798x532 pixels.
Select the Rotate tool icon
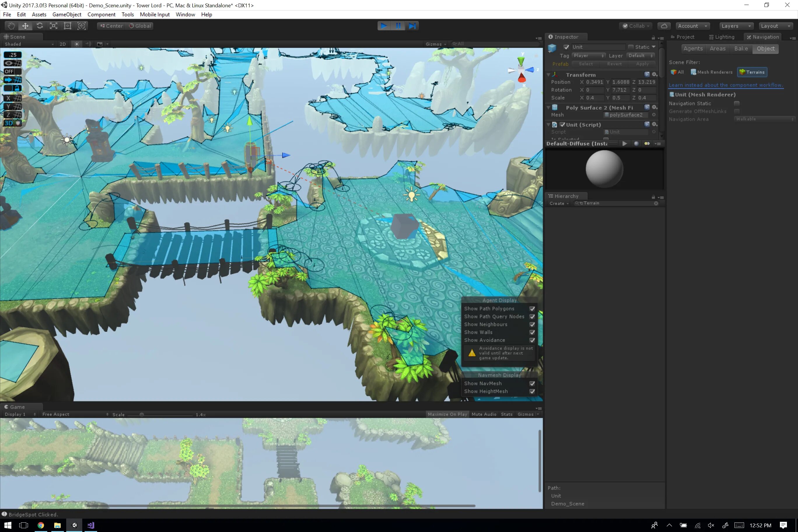tap(40, 26)
